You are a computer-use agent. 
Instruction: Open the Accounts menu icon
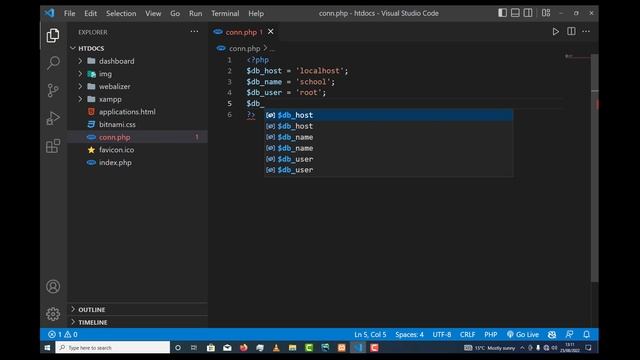(53, 287)
